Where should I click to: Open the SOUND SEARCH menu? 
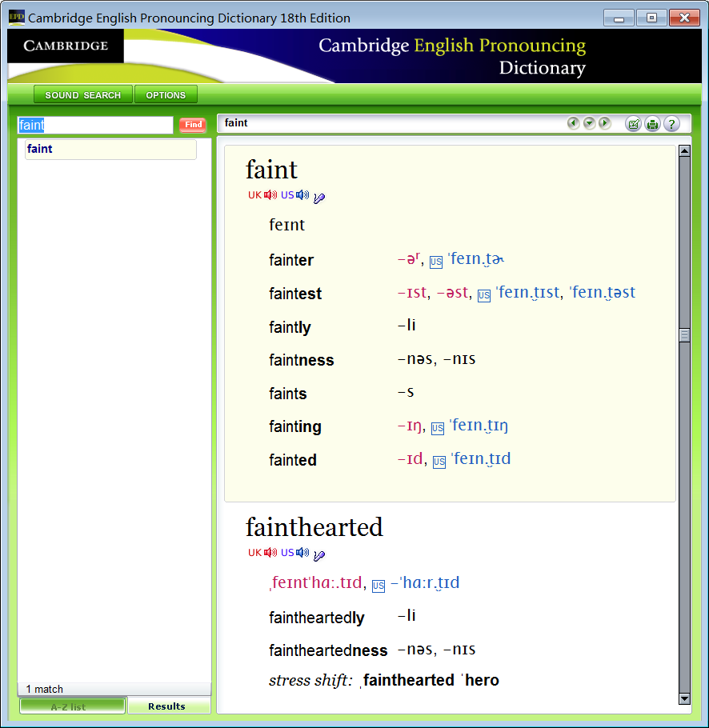click(x=83, y=94)
